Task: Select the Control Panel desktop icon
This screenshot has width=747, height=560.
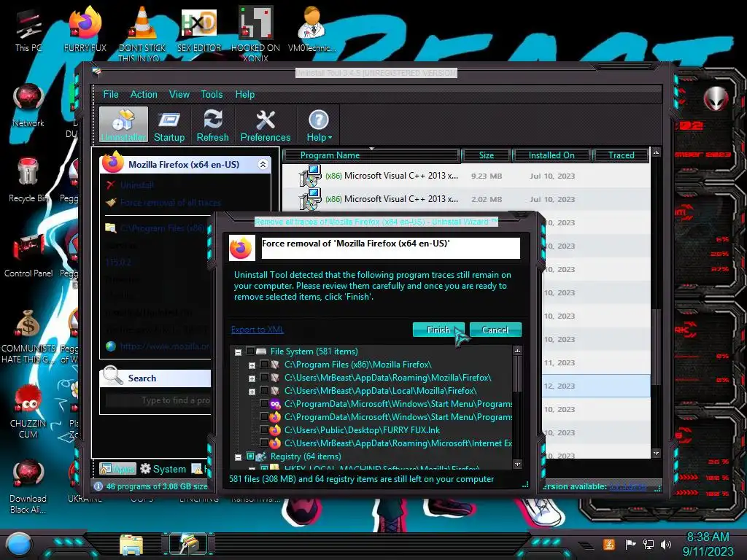Action: (28, 254)
